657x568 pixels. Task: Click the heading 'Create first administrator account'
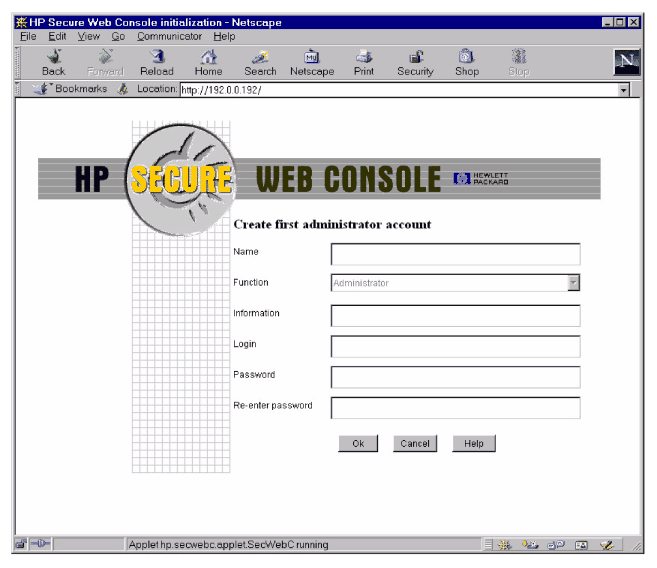pos(332,224)
